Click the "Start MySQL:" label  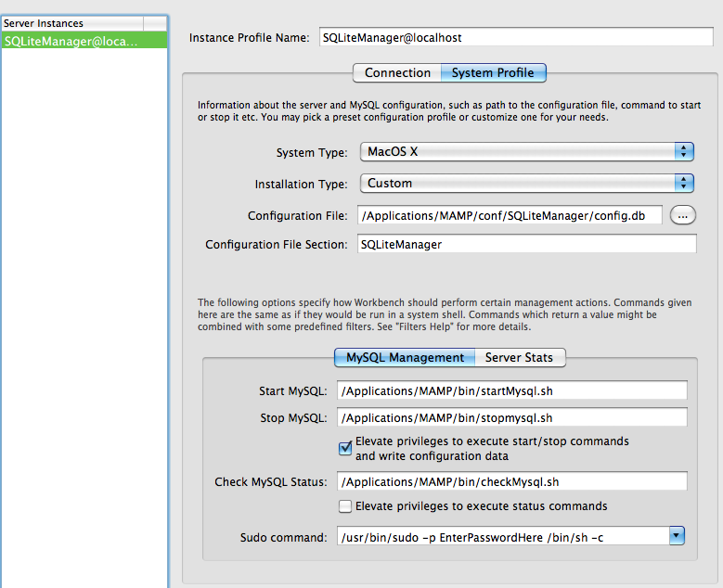[x=292, y=391]
